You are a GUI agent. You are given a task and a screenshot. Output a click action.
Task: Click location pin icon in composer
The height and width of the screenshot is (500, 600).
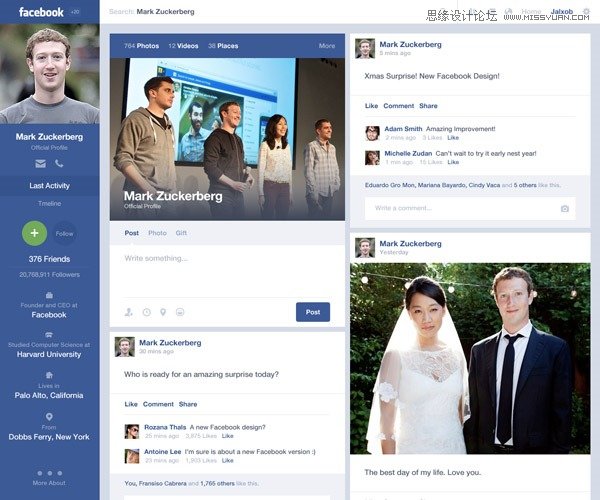coord(163,312)
